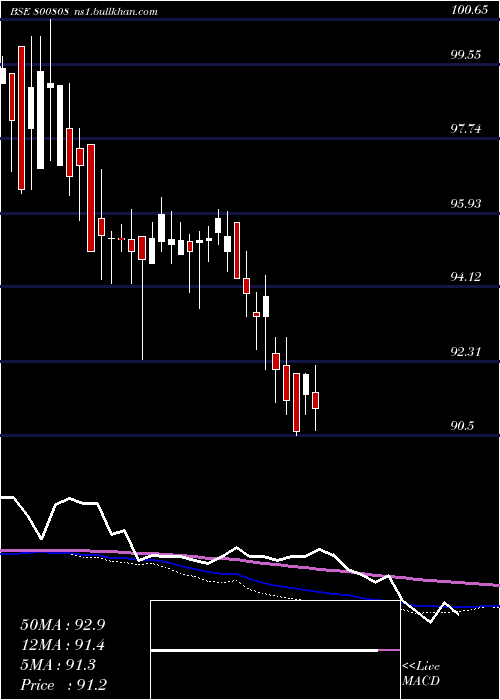
Task: Click the white MACD box outline
Action: click(x=275, y=650)
